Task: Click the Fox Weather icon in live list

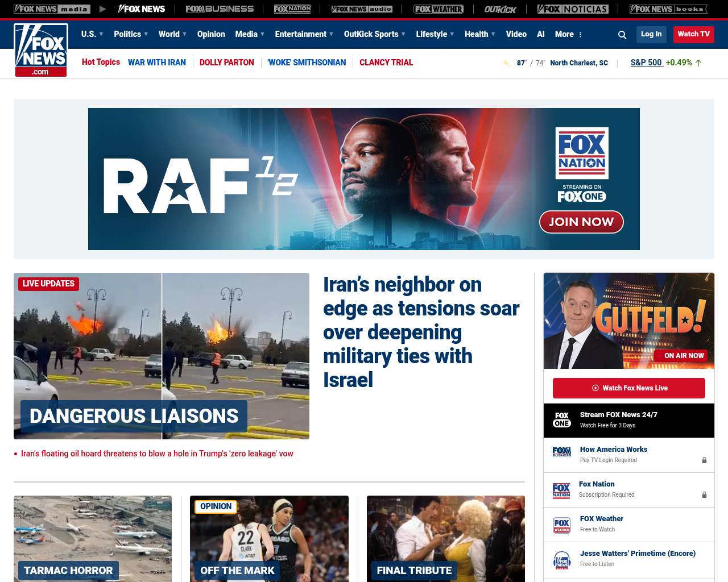Action: click(x=562, y=525)
